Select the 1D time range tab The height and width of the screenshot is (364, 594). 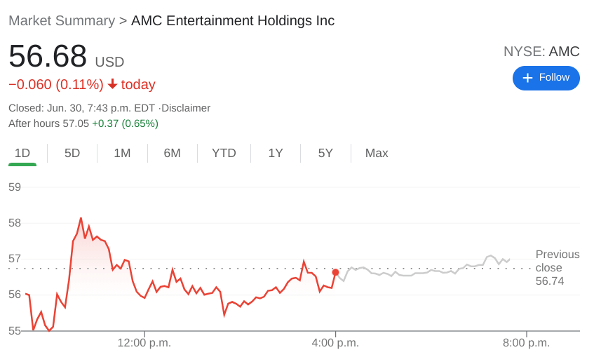22,153
